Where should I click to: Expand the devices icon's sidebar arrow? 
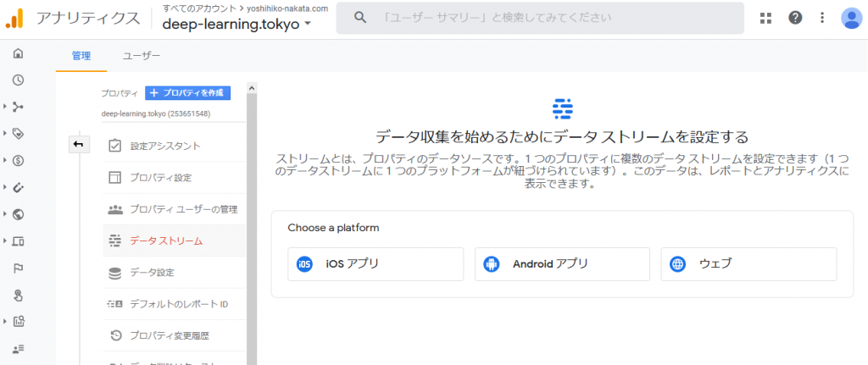[x=4, y=241]
